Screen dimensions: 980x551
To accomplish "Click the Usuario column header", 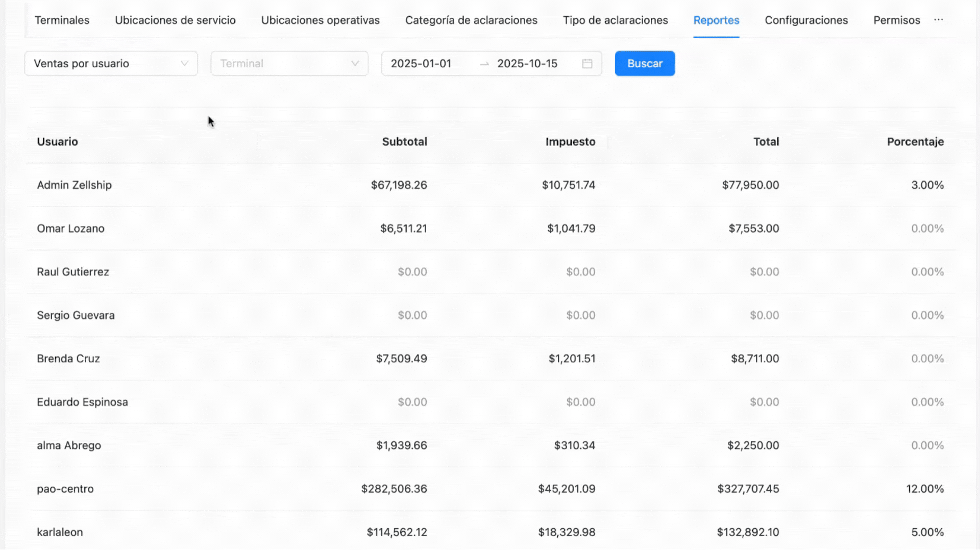I will (x=58, y=142).
